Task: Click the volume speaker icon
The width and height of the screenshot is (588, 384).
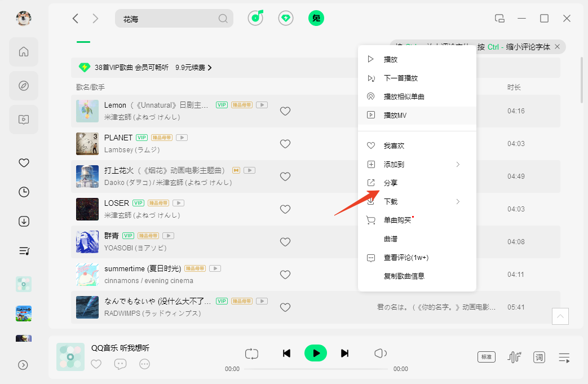Action: click(380, 353)
